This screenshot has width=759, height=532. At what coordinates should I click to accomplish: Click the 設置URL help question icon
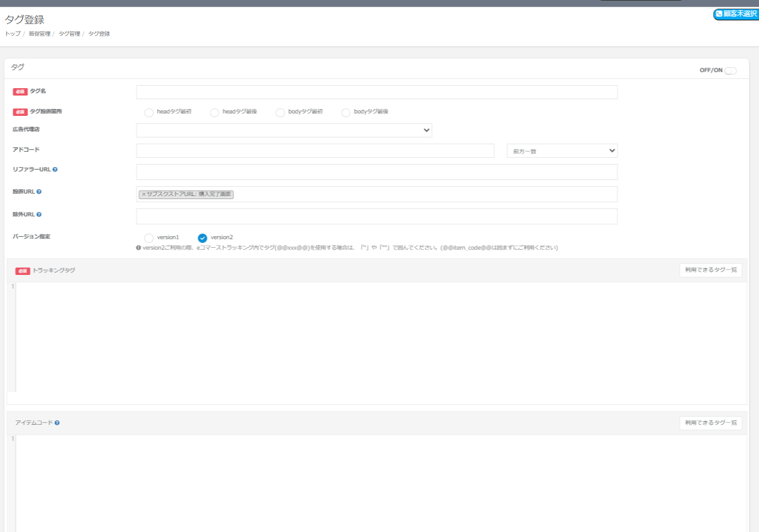coord(39,192)
